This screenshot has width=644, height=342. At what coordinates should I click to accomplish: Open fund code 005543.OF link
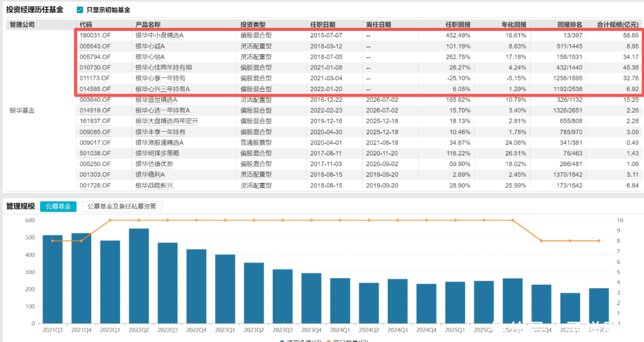point(95,46)
